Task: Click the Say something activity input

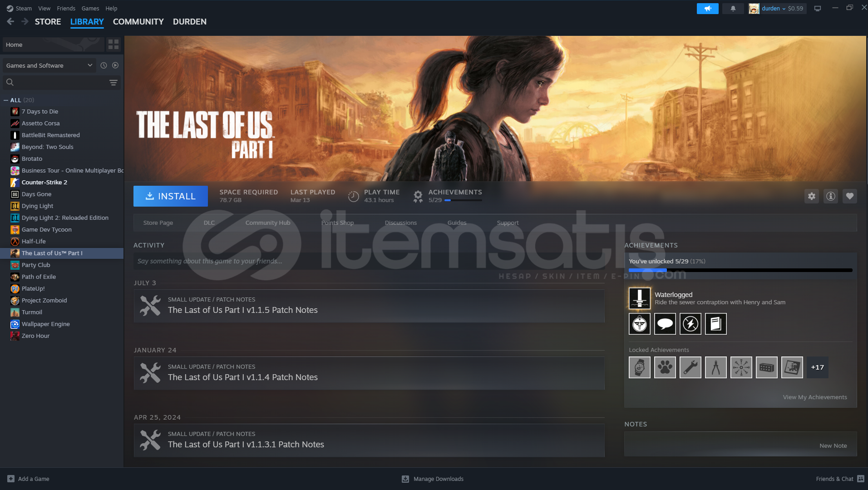Action: (x=369, y=261)
